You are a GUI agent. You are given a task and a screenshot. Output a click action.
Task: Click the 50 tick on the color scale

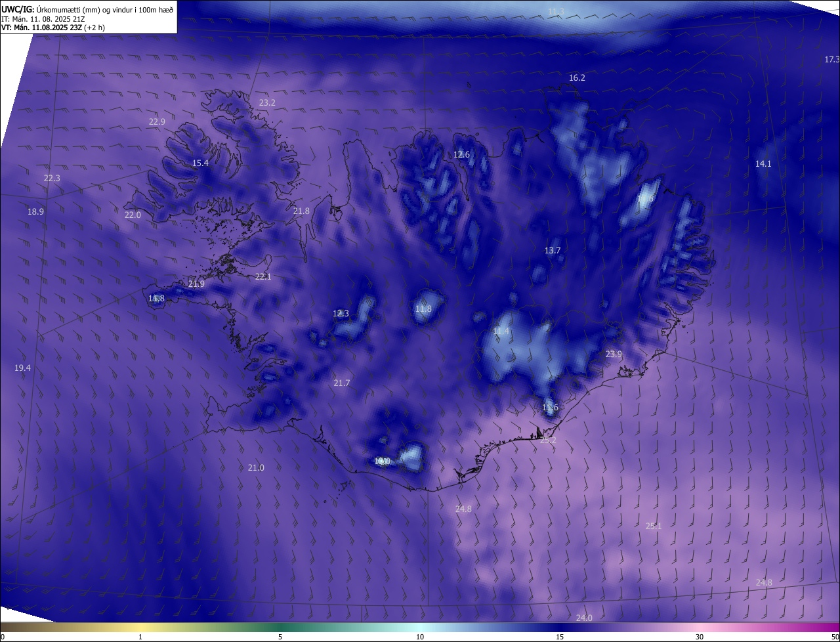(x=835, y=637)
